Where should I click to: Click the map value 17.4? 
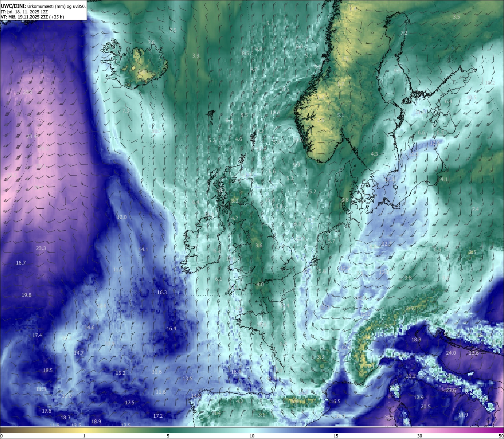(37, 335)
